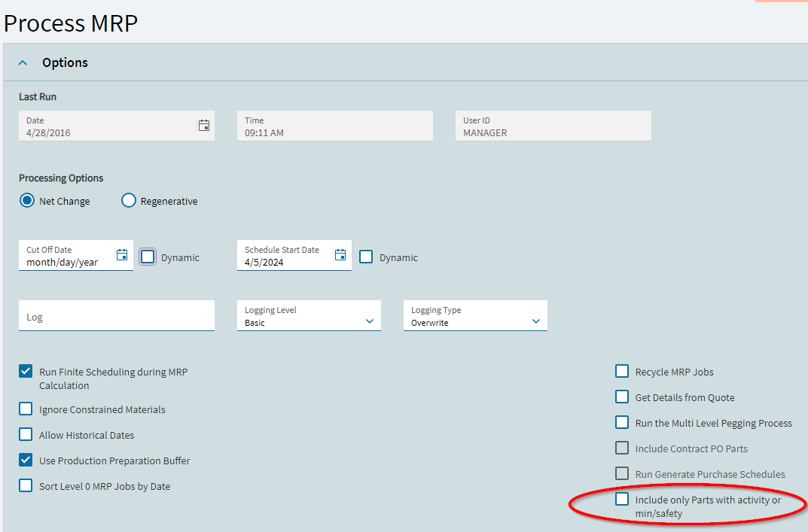Select the Net Change radio button

pyautogui.click(x=27, y=201)
